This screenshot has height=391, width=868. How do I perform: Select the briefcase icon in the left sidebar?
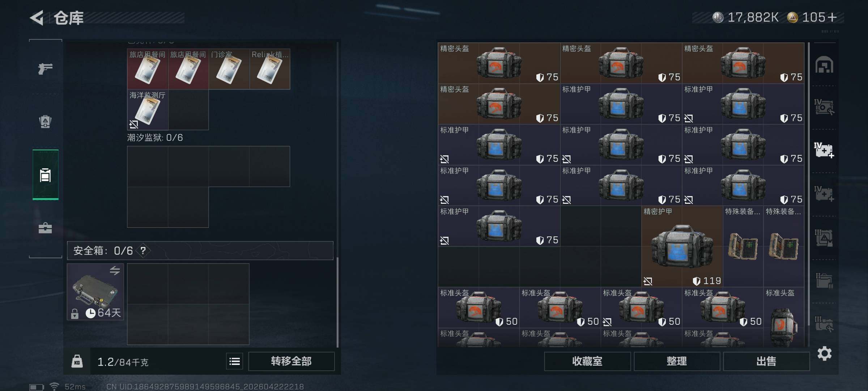tap(45, 228)
